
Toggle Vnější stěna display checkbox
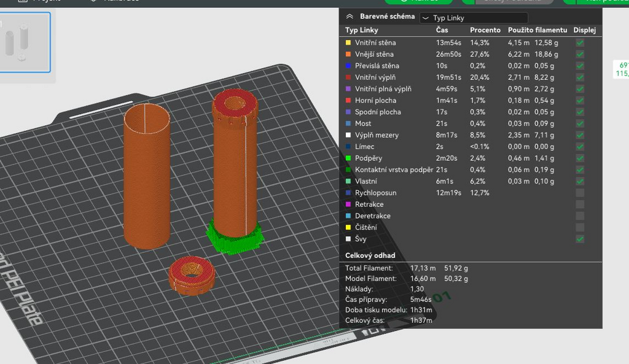(x=580, y=55)
